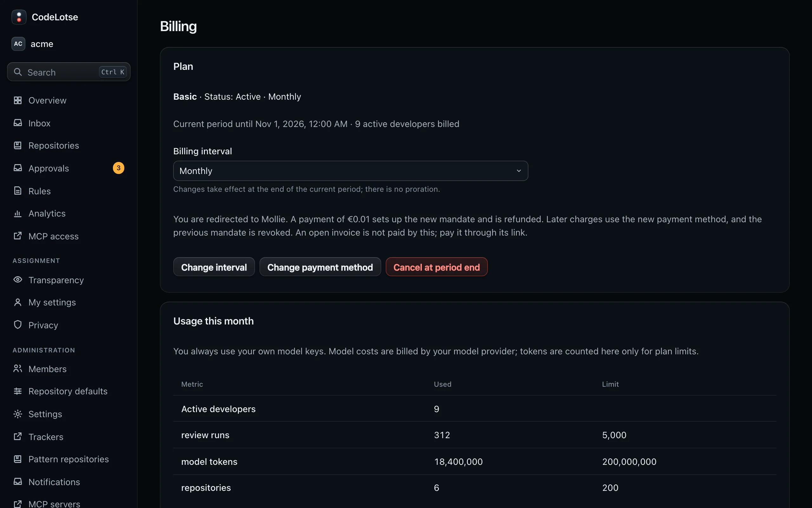The height and width of the screenshot is (508, 812).
Task: Click the Pattern repositories book icon
Action: click(x=18, y=459)
